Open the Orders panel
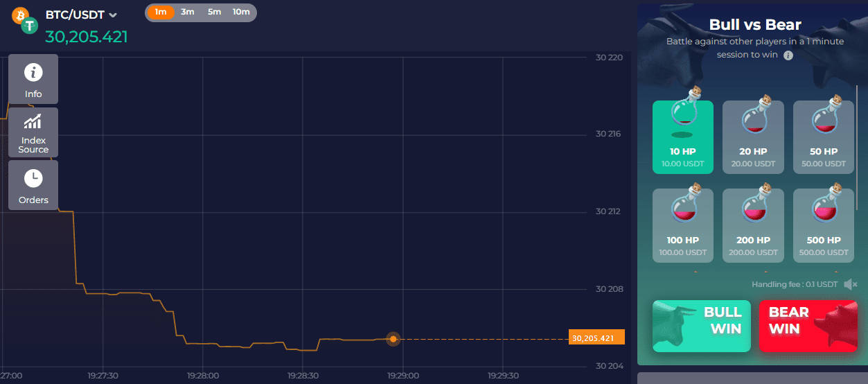This screenshot has width=868, height=384. (33, 185)
